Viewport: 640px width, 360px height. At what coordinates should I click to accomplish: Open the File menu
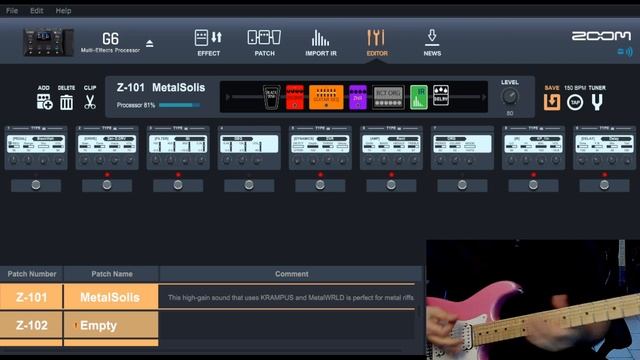[12, 11]
